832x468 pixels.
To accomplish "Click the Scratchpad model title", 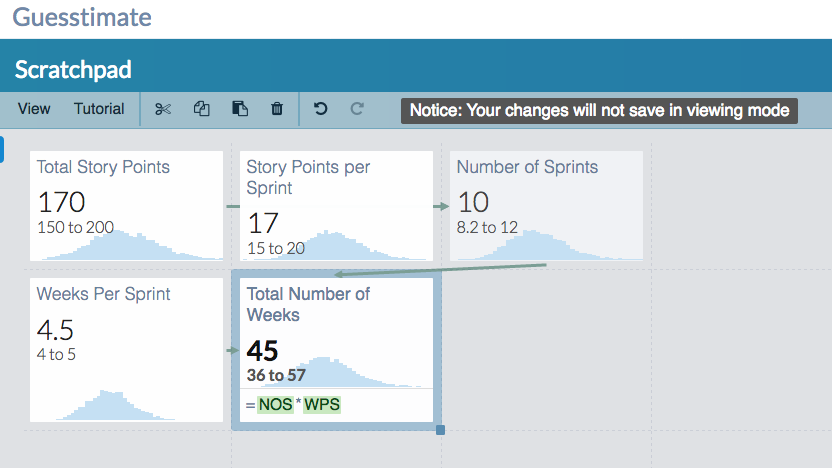I will [x=73, y=70].
